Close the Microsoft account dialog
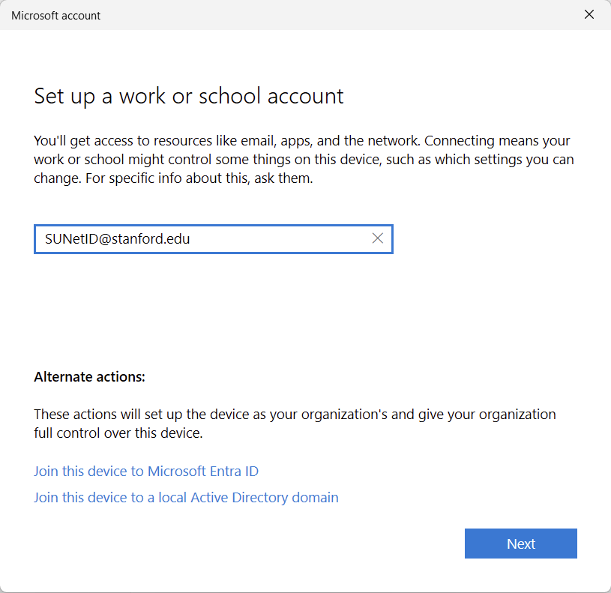This screenshot has width=611, height=593. point(589,15)
